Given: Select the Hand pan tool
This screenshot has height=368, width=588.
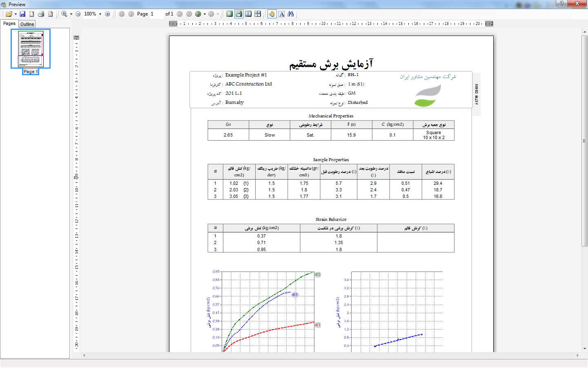Looking at the screenshot, I should click(x=272, y=14).
